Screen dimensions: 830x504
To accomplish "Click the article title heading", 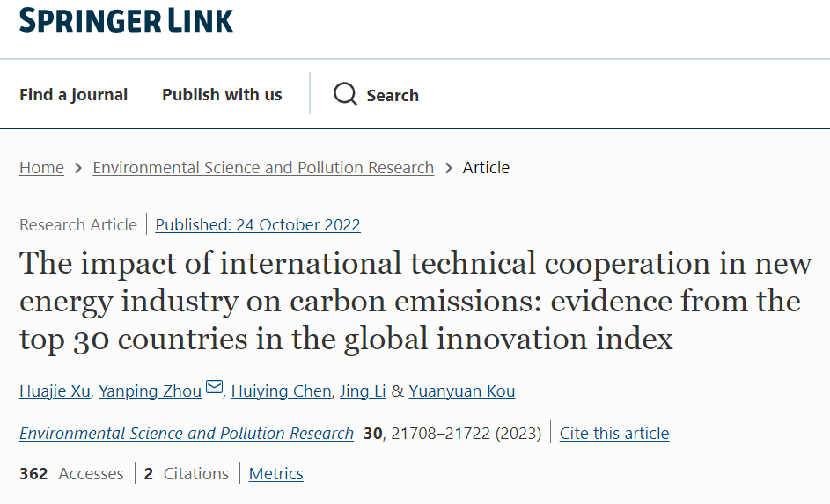I will (x=414, y=301).
